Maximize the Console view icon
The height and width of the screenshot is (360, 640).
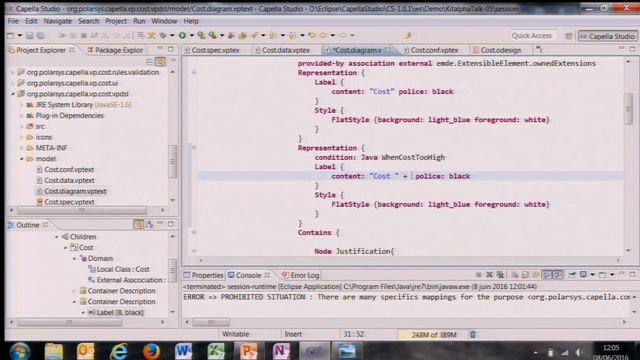pyautogui.click(x=632, y=275)
